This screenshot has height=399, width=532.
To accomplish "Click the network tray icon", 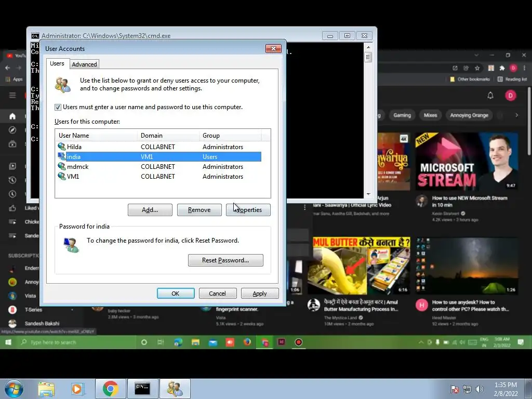I will pos(467,389).
